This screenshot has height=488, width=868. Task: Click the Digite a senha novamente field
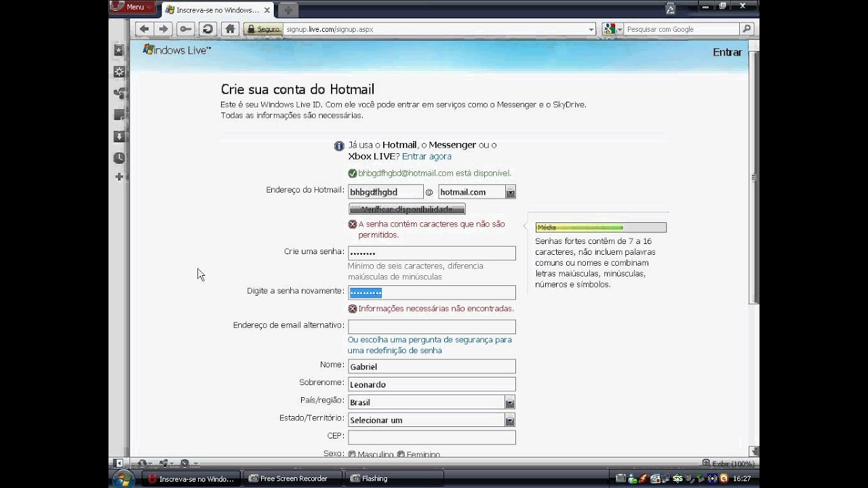(432, 293)
